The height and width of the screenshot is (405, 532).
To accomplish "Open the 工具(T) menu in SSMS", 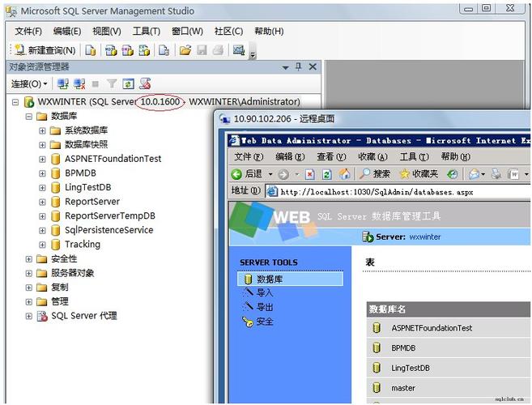I will [147, 32].
